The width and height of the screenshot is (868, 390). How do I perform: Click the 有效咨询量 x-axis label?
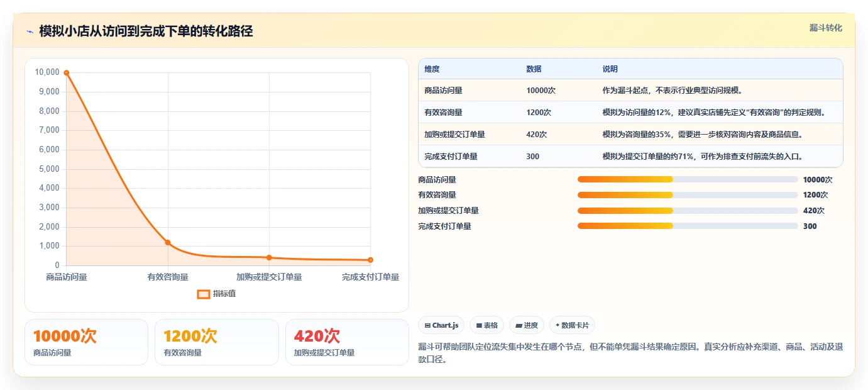coord(168,277)
